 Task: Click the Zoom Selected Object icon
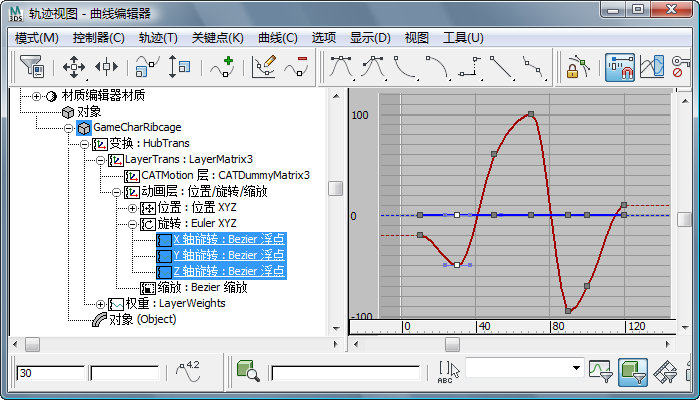click(x=248, y=371)
